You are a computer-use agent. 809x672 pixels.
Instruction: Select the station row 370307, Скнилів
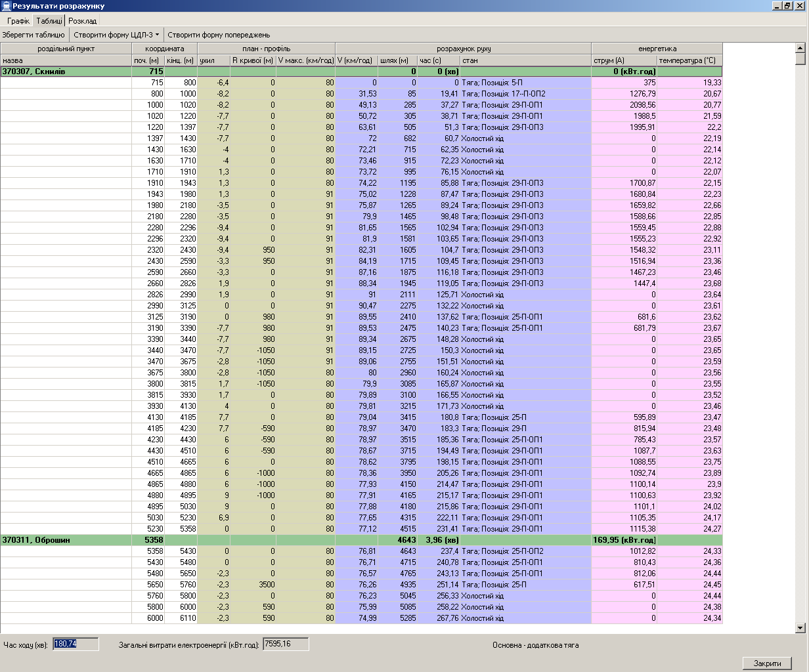pos(66,72)
